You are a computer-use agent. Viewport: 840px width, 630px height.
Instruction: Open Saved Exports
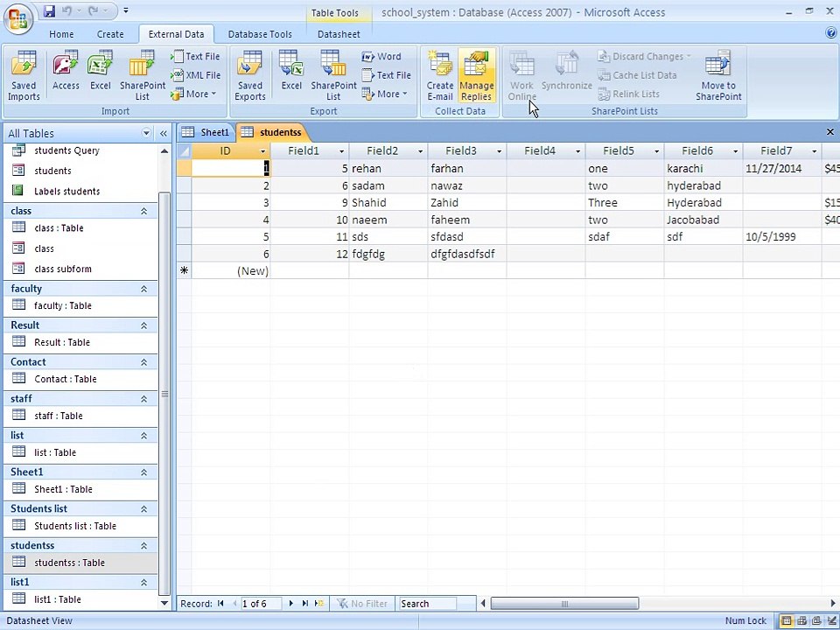(250, 76)
